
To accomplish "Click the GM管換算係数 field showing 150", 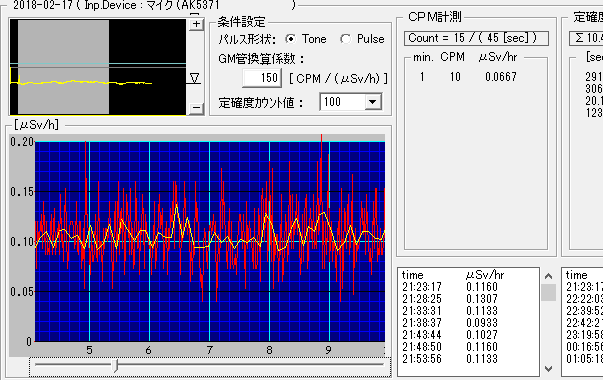I will (x=262, y=78).
